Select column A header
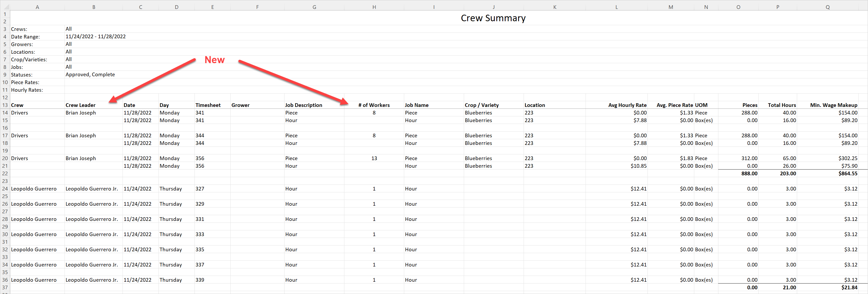The width and height of the screenshot is (868, 294). [x=37, y=7]
